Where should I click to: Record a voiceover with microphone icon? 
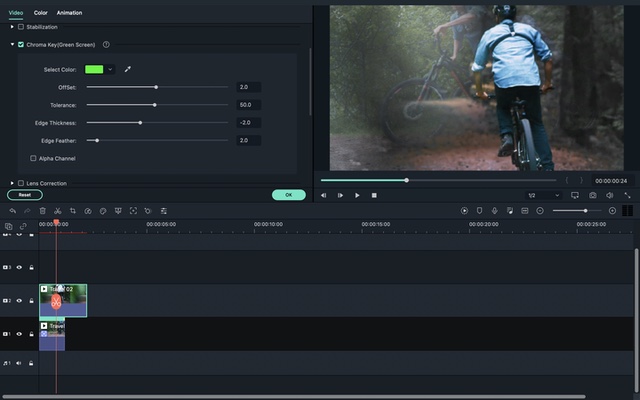click(494, 211)
